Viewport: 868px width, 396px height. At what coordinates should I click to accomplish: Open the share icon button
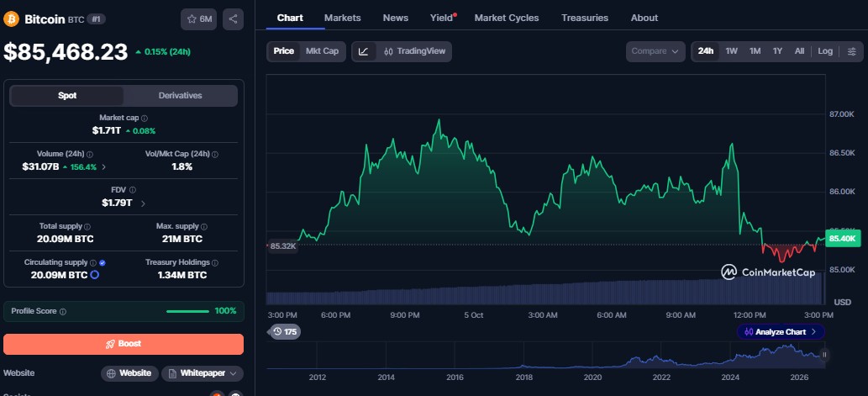[x=233, y=19]
